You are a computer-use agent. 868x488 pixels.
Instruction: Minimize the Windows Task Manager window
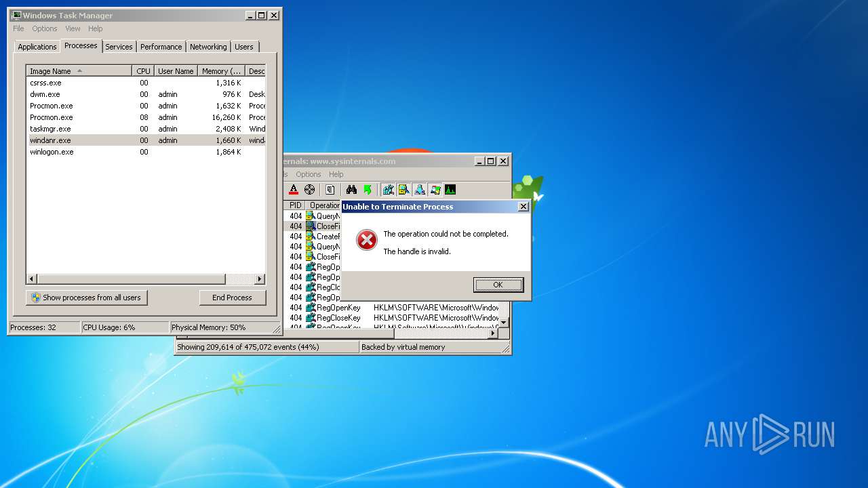(x=250, y=15)
